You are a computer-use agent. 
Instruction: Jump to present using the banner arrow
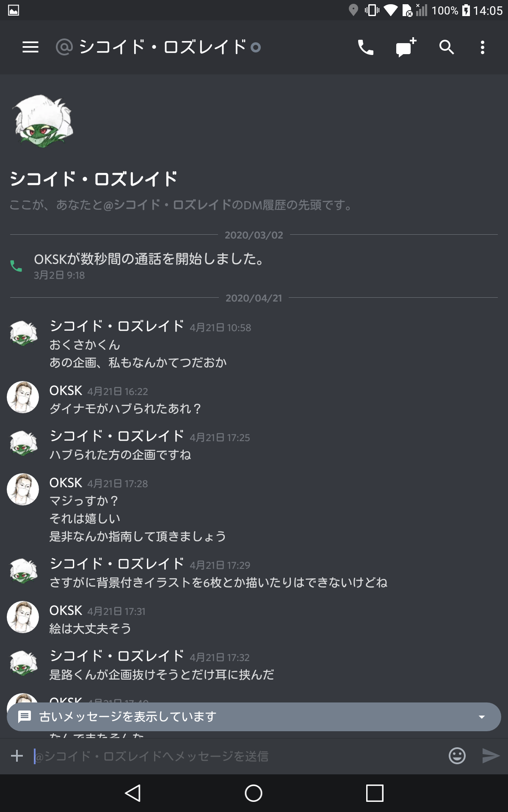[x=481, y=717]
